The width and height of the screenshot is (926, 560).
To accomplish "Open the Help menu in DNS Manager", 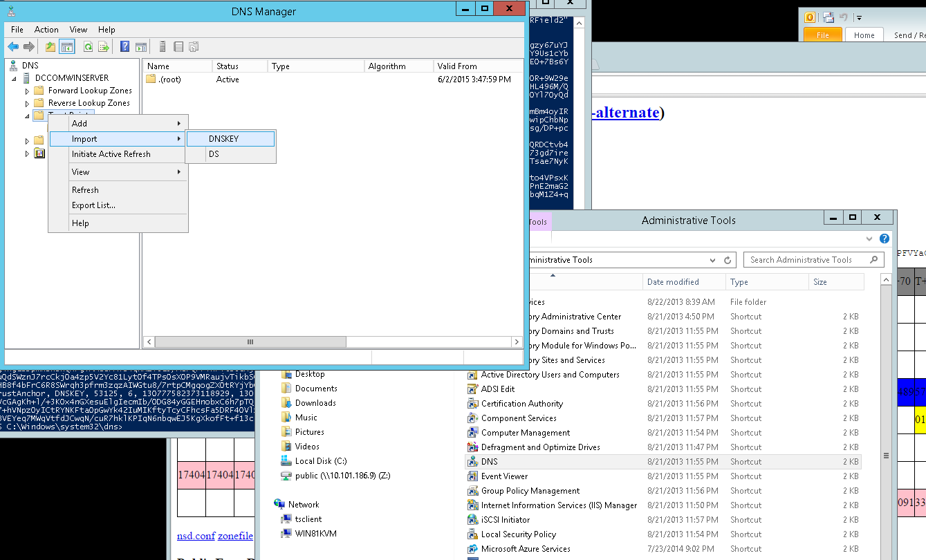I will coord(107,30).
